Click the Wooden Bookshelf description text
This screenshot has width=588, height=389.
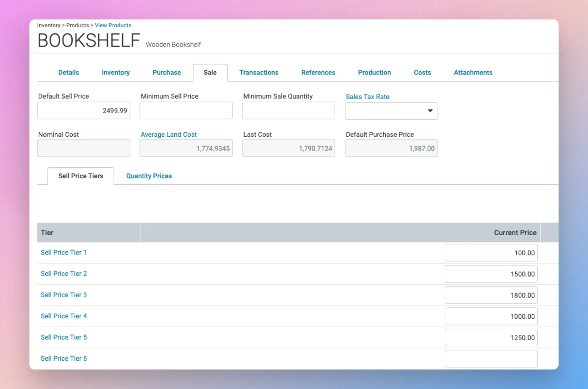[x=173, y=44]
